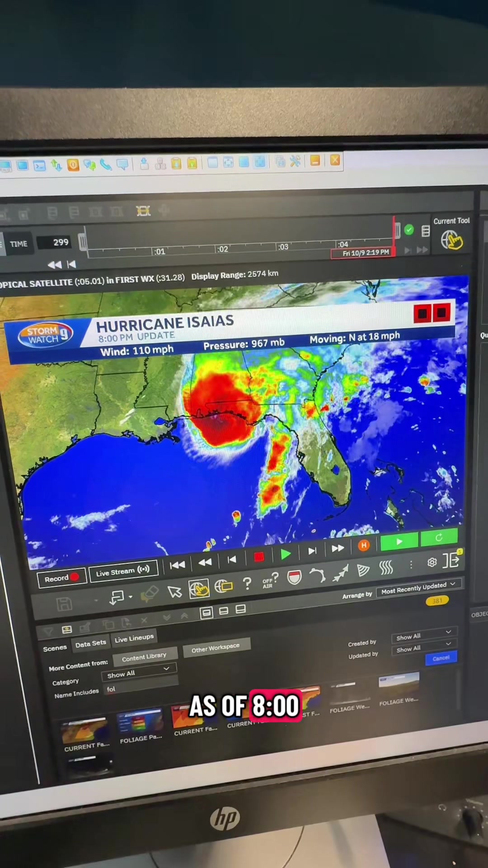This screenshot has width=488, height=868.
Task: Toggle the Record button
Action: coord(62,578)
